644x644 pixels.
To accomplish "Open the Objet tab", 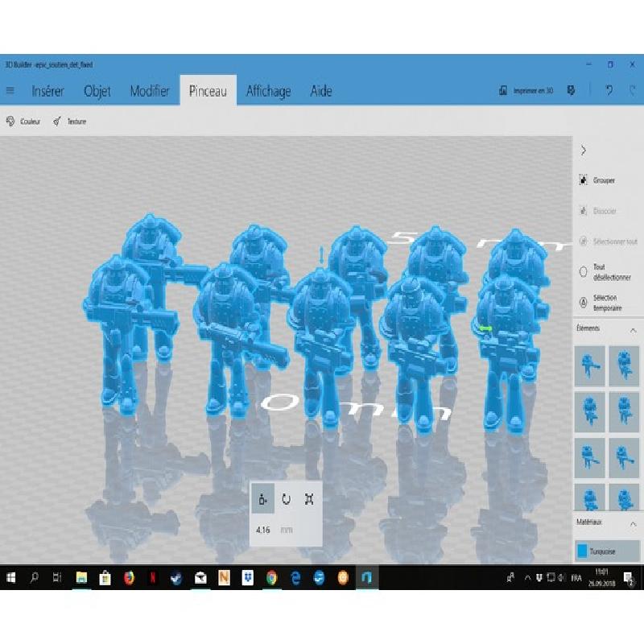I will (97, 91).
